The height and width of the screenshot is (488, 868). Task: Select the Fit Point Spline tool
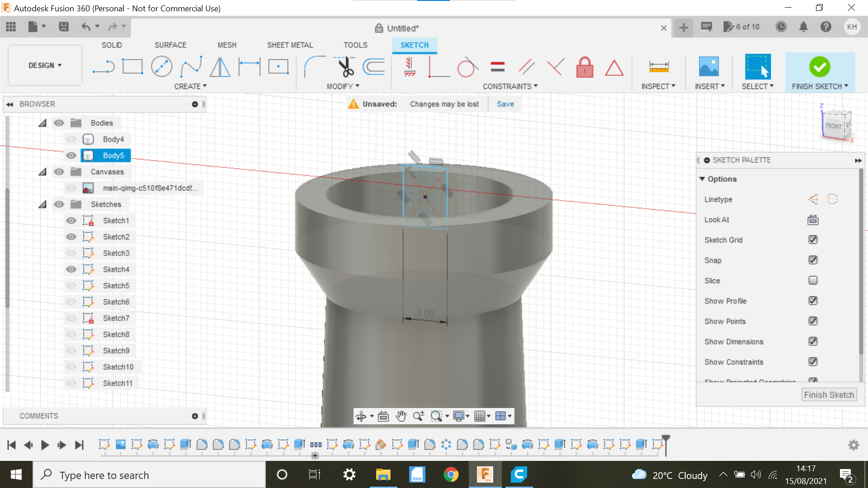point(191,67)
